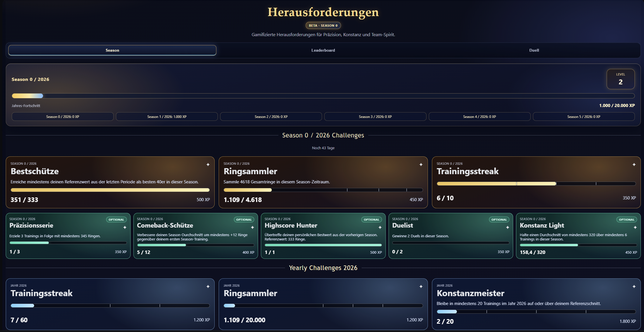The image size is (644, 332).
Task: Click the sparkle icon on Bestschütze card
Action: click(x=208, y=164)
